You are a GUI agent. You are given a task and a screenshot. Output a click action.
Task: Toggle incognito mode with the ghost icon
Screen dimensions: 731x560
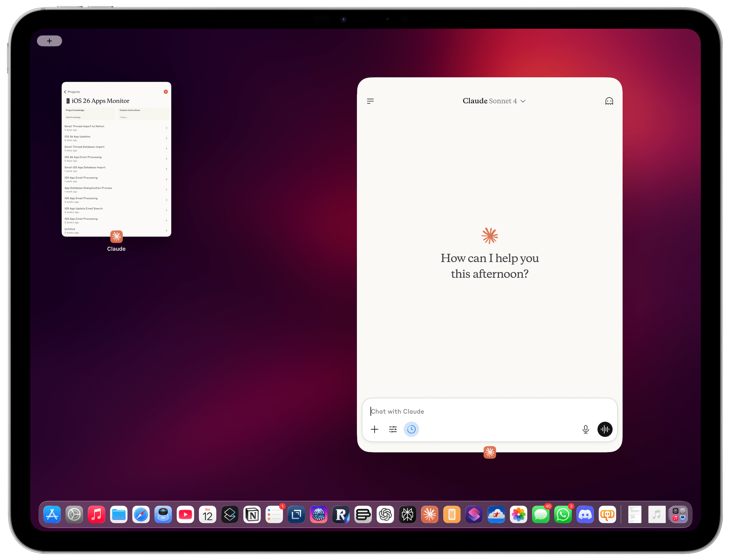pyautogui.click(x=609, y=101)
